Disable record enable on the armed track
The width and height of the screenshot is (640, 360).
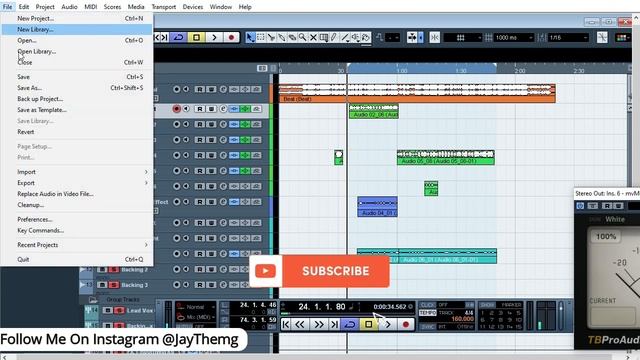[x=176, y=109]
